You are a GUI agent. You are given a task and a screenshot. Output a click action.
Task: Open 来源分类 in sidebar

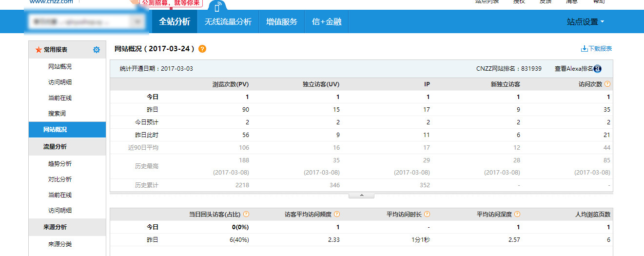(60, 244)
